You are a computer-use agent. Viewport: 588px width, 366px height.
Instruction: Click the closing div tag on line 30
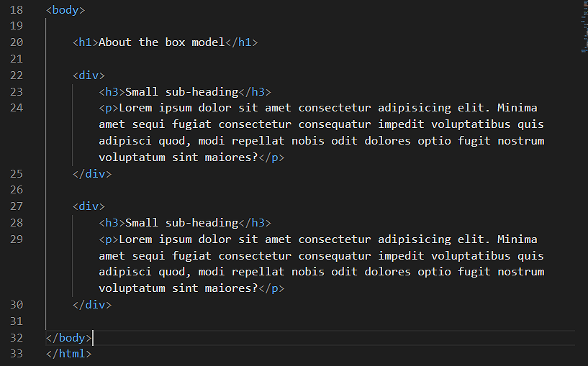92,305
